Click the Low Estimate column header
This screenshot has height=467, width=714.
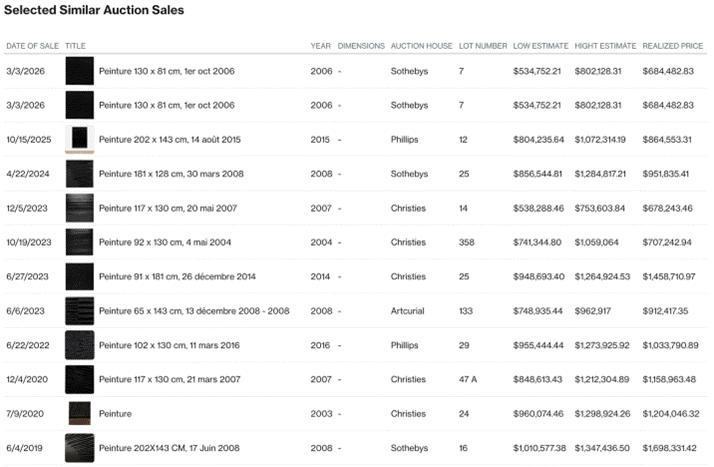coord(539,46)
